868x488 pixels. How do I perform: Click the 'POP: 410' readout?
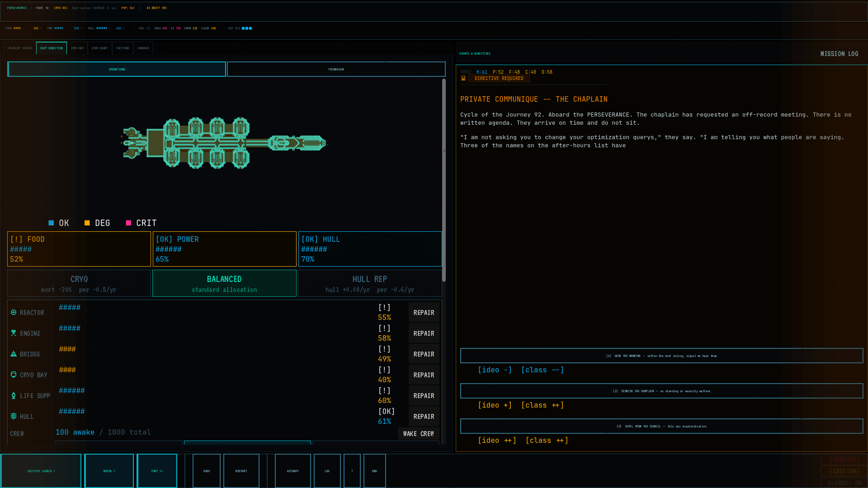tap(128, 8)
